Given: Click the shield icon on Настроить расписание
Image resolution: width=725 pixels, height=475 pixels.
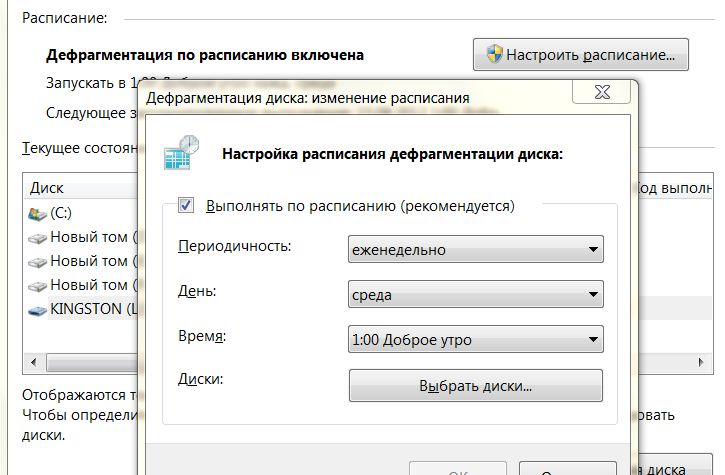Looking at the screenshot, I should [x=494, y=54].
